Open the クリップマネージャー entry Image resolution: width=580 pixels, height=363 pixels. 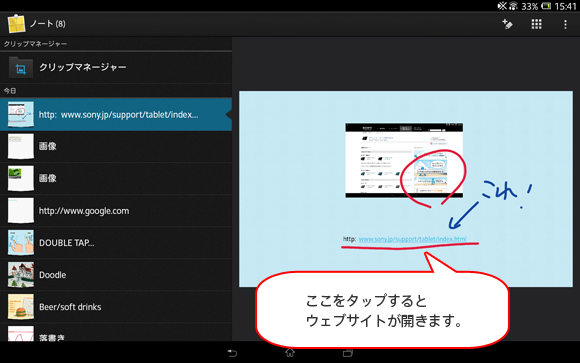click(116, 67)
